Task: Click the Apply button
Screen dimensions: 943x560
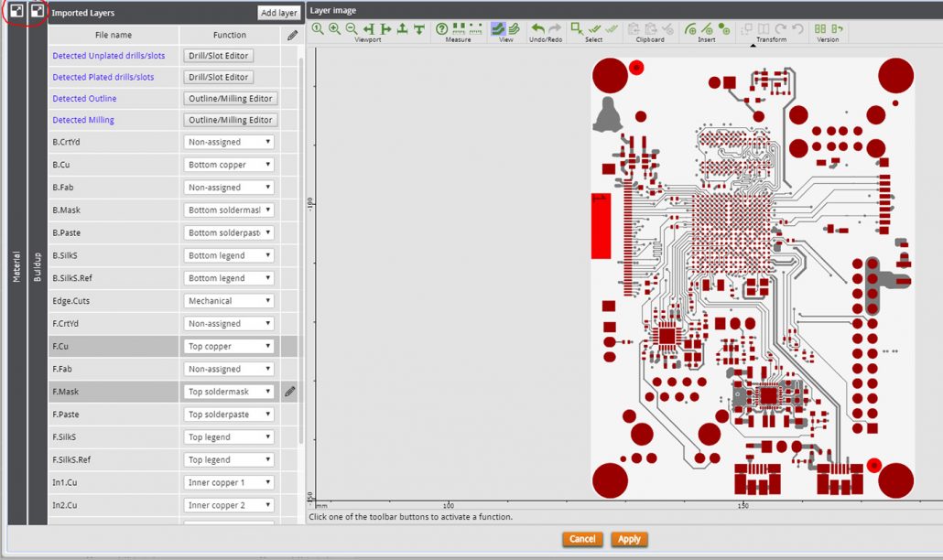Action: tap(629, 539)
